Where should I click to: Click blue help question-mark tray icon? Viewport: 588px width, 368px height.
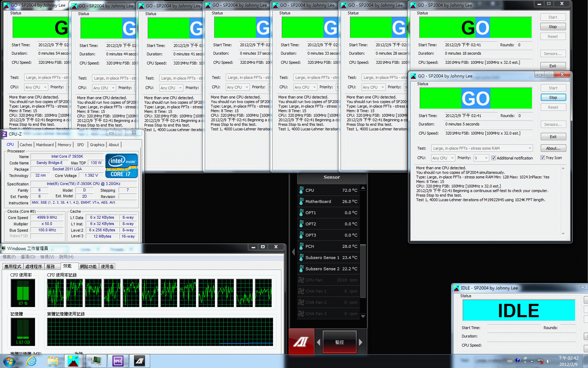tap(518, 360)
